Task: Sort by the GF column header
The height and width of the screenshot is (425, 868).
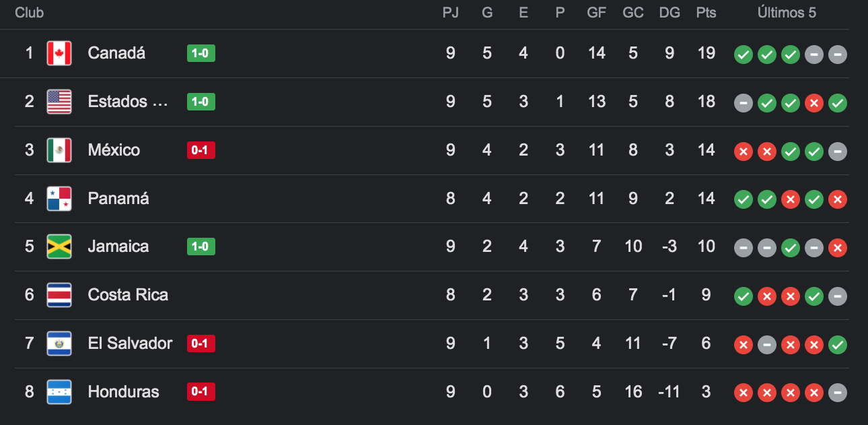Action: point(597,12)
